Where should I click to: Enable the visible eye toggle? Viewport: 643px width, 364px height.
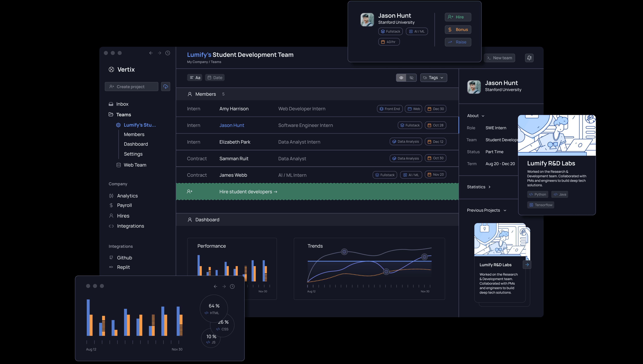click(x=401, y=78)
